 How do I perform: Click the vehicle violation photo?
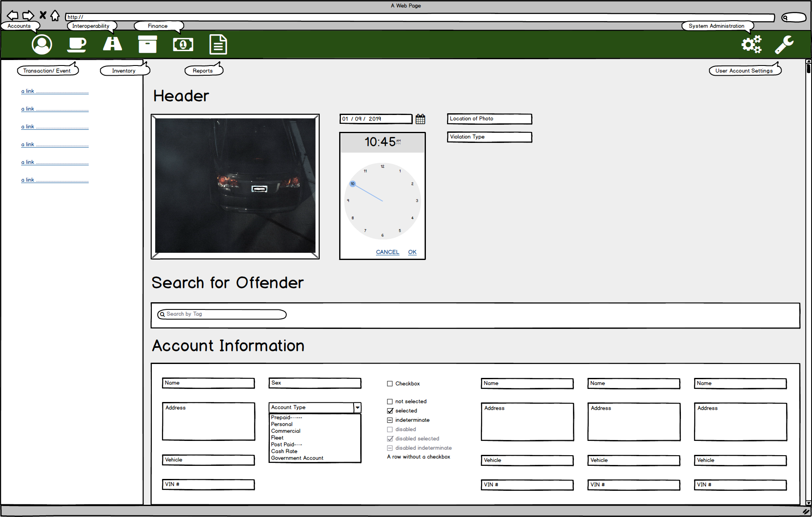click(x=235, y=186)
